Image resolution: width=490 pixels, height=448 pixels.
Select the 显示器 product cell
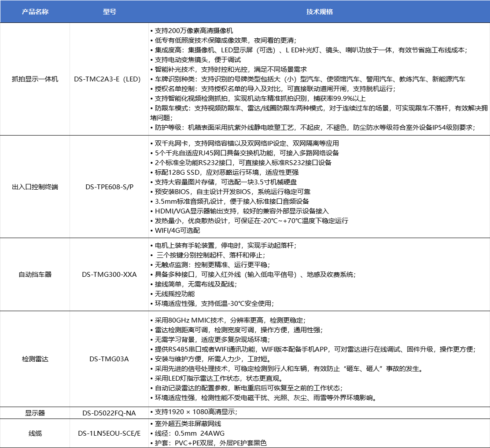pyautogui.click(x=35, y=413)
